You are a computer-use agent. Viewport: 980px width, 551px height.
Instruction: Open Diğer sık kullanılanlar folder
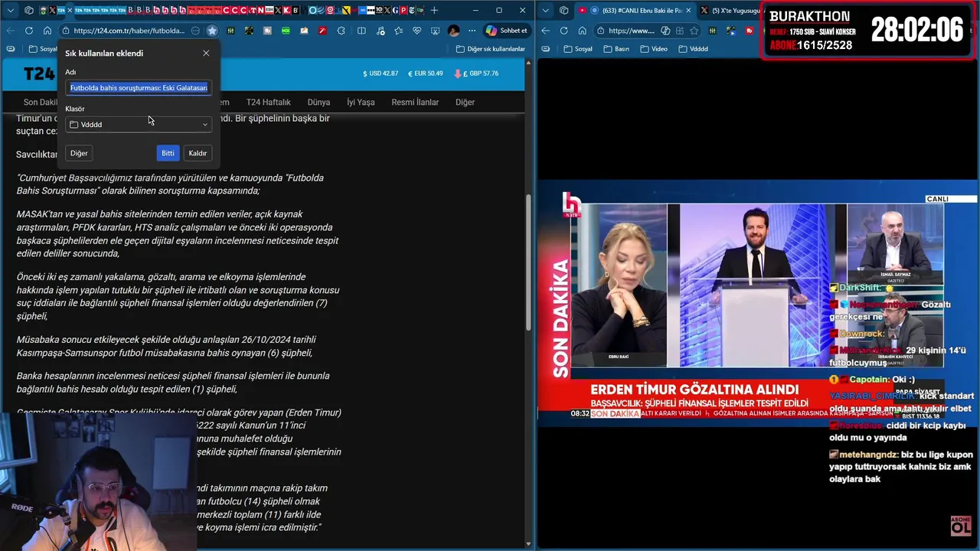click(490, 49)
